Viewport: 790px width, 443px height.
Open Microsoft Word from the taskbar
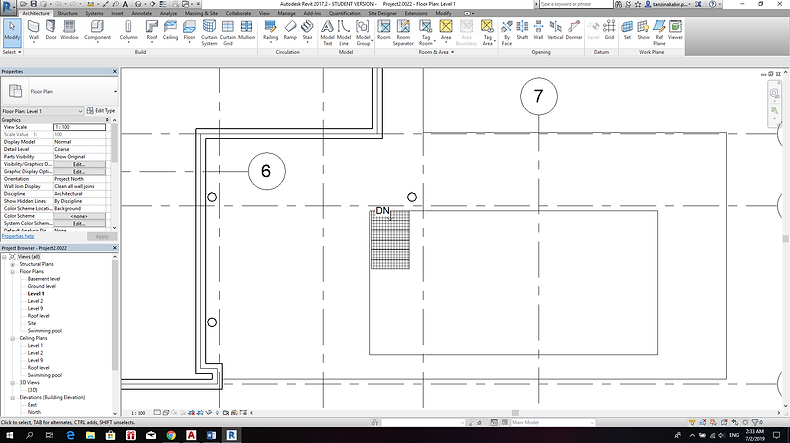(x=211, y=435)
